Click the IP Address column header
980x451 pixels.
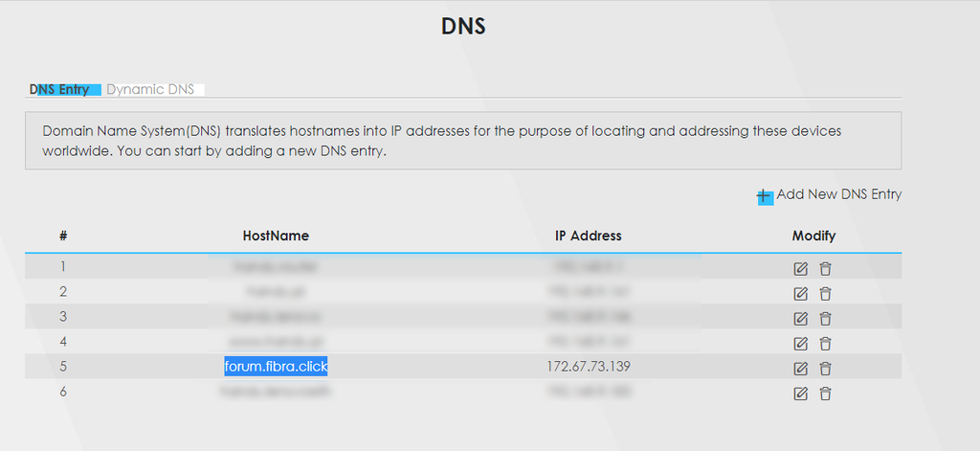588,236
